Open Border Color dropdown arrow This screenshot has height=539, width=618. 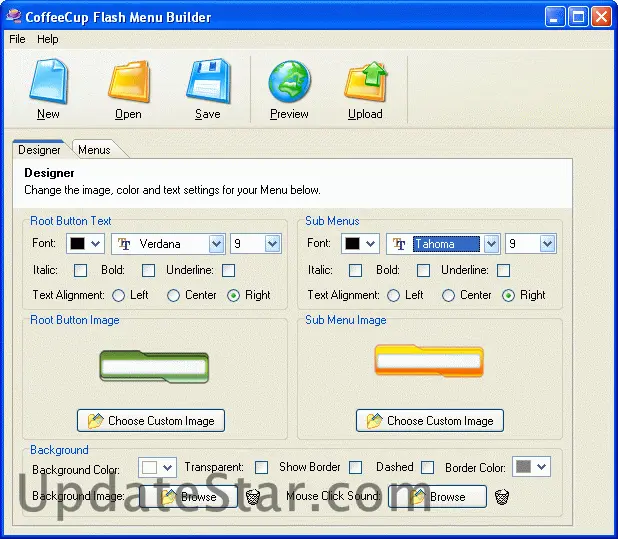point(542,467)
